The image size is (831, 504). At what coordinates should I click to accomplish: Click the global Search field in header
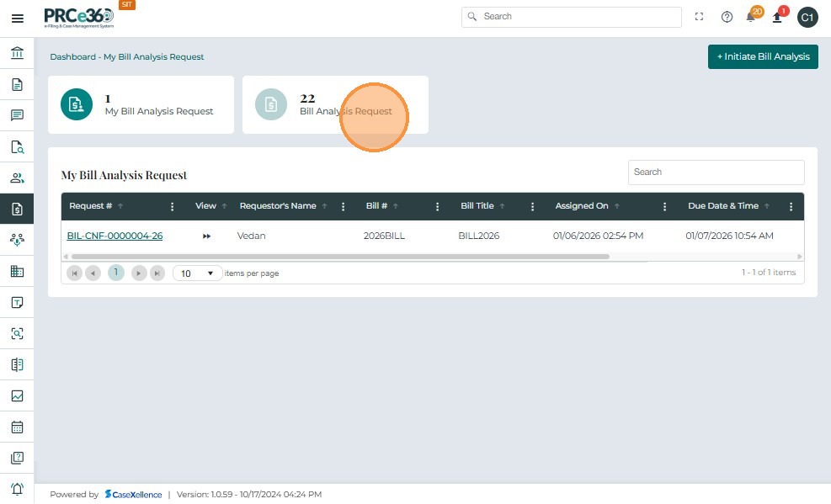(x=572, y=17)
